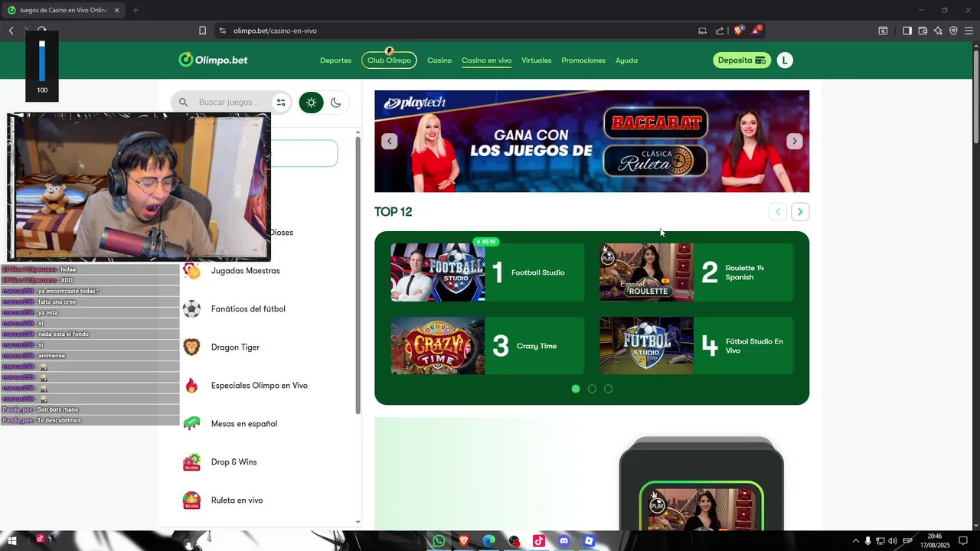Viewport: 980px width, 551px height.
Task: Switch to light mode sun toggle
Action: [x=311, y=103]
